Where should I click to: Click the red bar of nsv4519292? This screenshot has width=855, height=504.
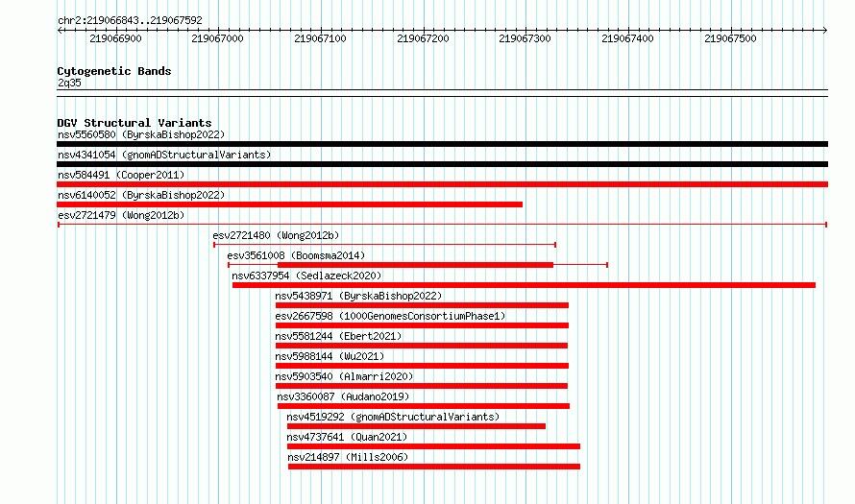tap(417, 426)
